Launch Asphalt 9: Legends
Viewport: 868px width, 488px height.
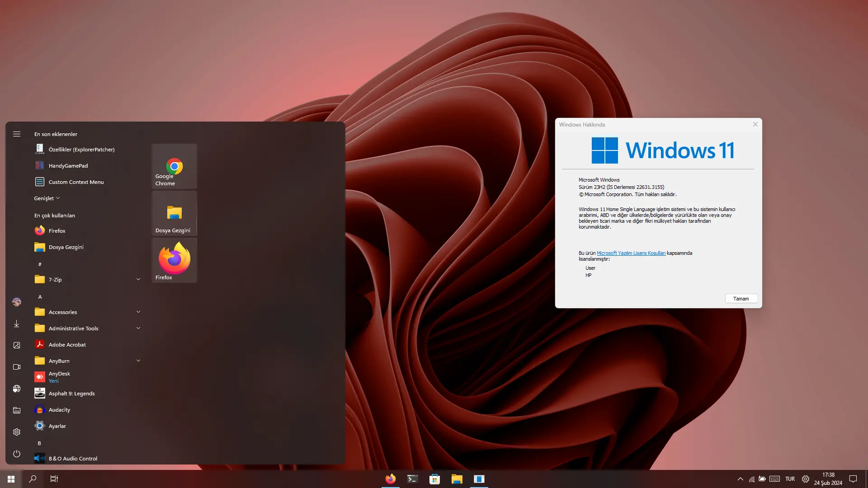click(88, 393)
